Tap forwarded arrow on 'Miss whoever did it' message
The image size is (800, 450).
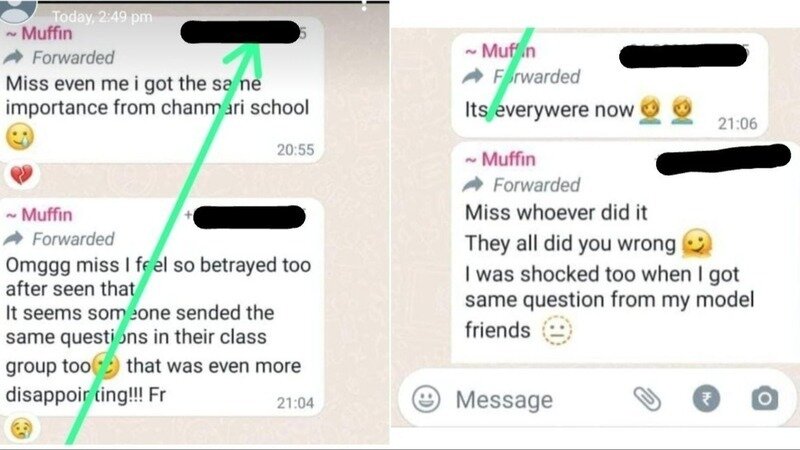(x=472, y=184)
